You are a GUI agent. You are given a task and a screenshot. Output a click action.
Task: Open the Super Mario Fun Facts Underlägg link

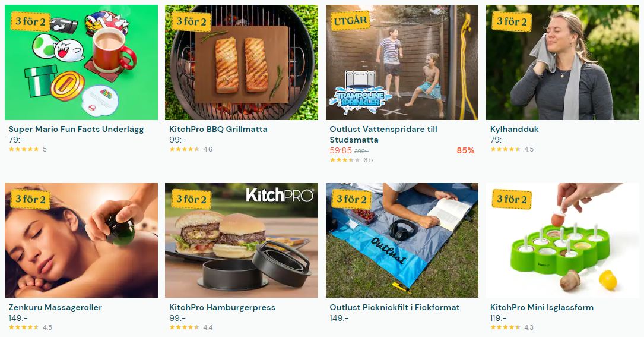coord(76,129)
